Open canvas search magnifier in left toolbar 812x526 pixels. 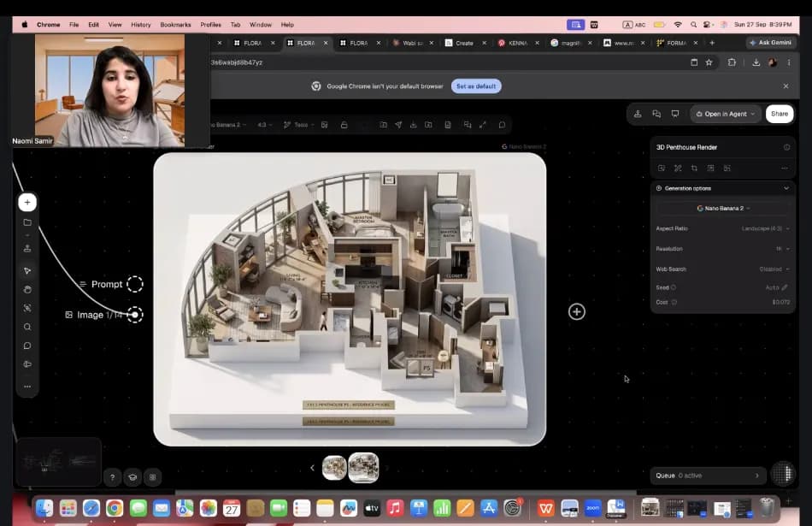pos(27,327)
